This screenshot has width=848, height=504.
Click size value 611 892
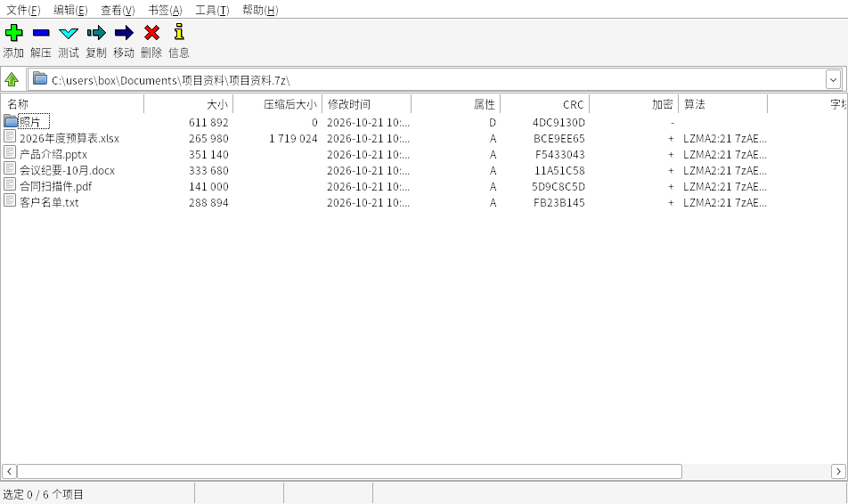[208, 123]
